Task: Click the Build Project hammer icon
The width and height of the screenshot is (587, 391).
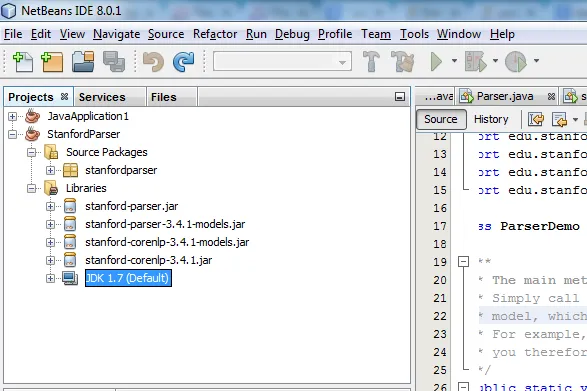Action: (371, 61)
